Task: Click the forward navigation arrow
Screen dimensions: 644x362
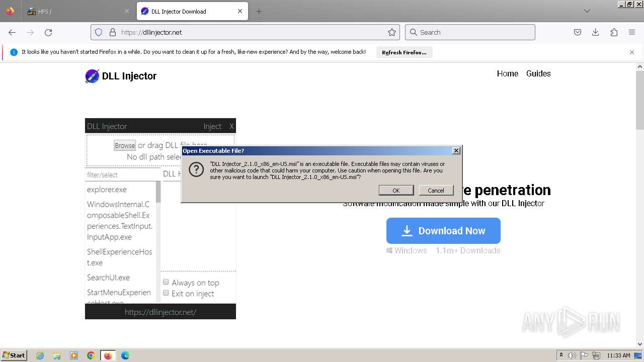Action: [30, 32]
